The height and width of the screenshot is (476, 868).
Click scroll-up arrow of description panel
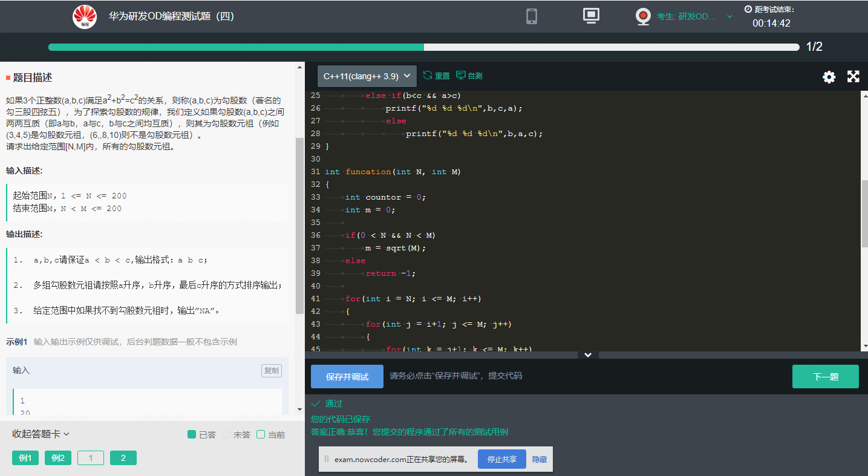coord(299,67)
